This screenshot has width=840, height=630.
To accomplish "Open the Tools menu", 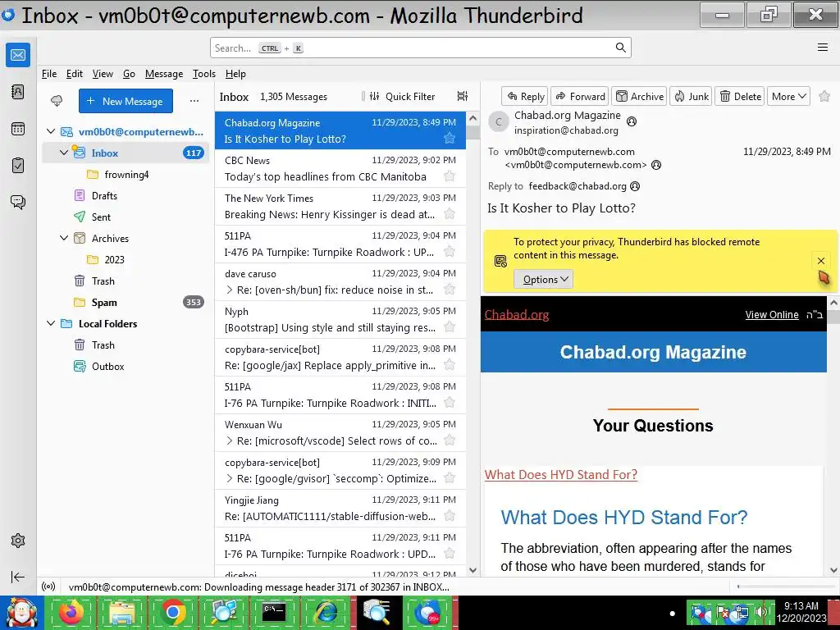I will pyautogui.click(x=204, y=73).
